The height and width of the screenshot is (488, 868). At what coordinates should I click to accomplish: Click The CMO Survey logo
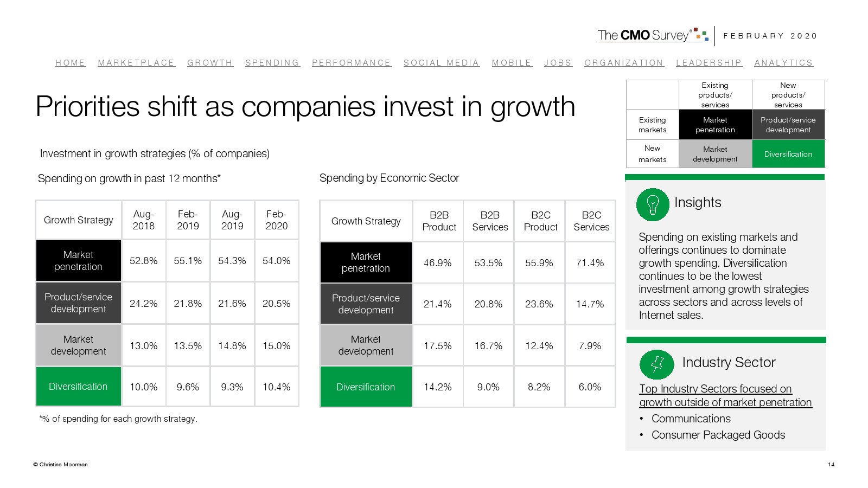pyautogui.click(x=653, y=35)
